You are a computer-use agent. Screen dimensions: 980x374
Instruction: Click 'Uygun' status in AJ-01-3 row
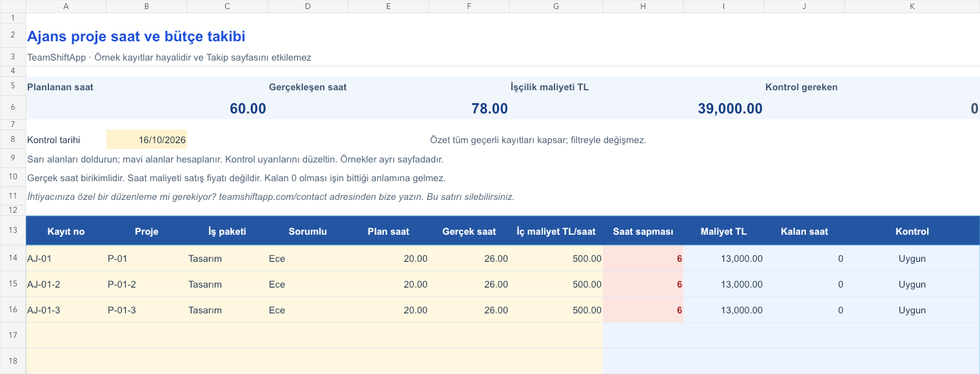coord(912,310)
